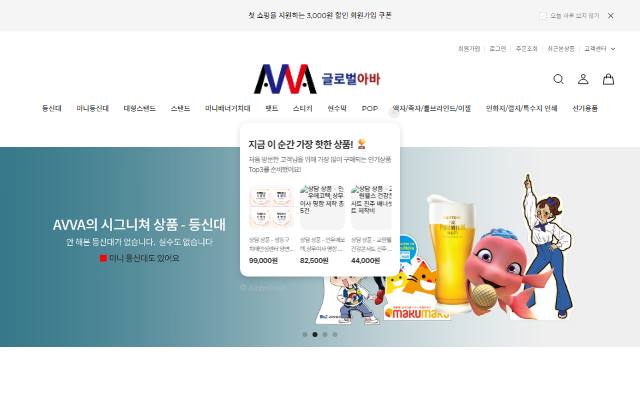Screen dimensions: 640x400
Task: Go to the third carousel slide dot
Action: pos(325,334)
